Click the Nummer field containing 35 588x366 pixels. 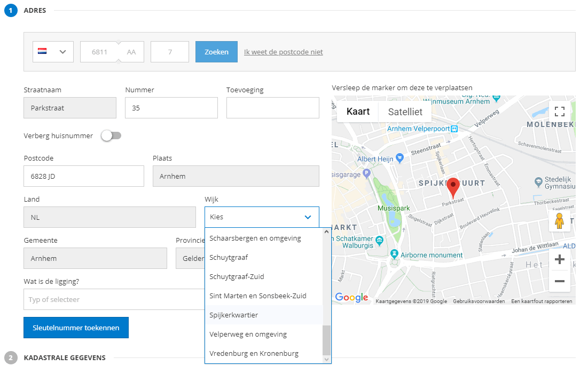[171, 108]
